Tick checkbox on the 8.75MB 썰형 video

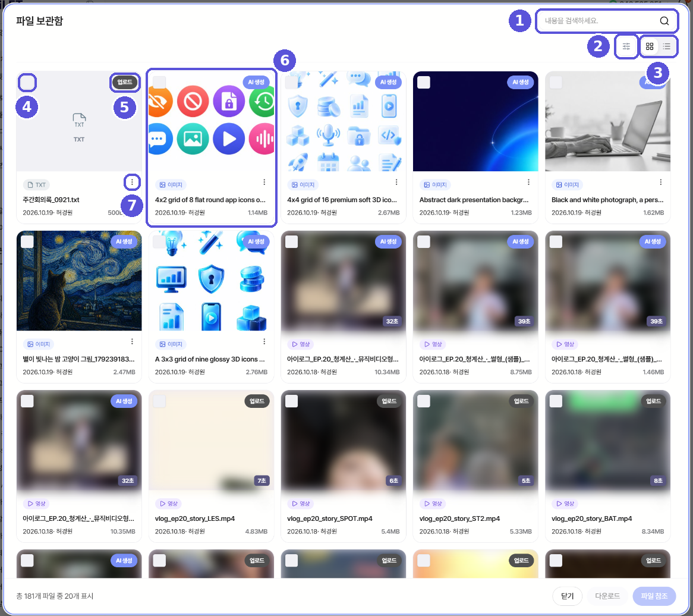pos(423,242)
